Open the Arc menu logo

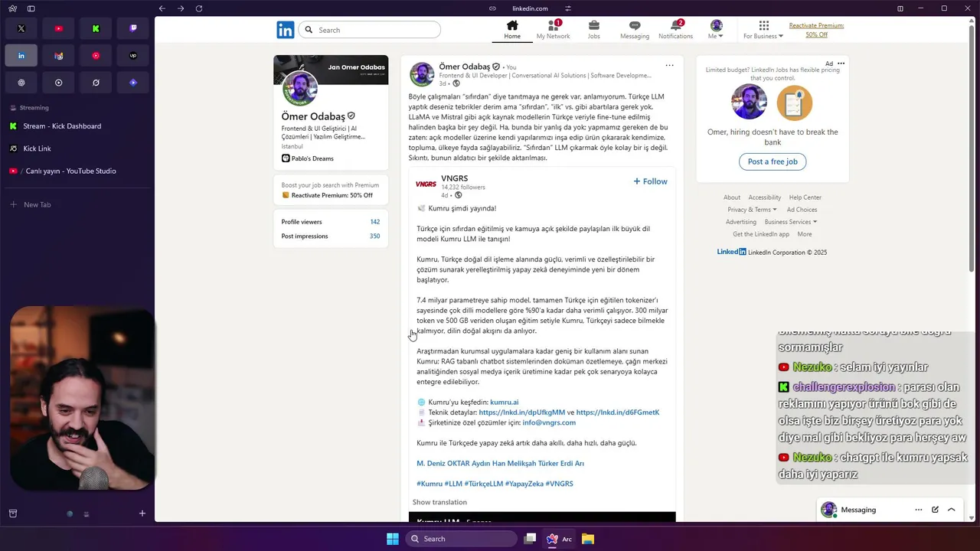point(12,8)
